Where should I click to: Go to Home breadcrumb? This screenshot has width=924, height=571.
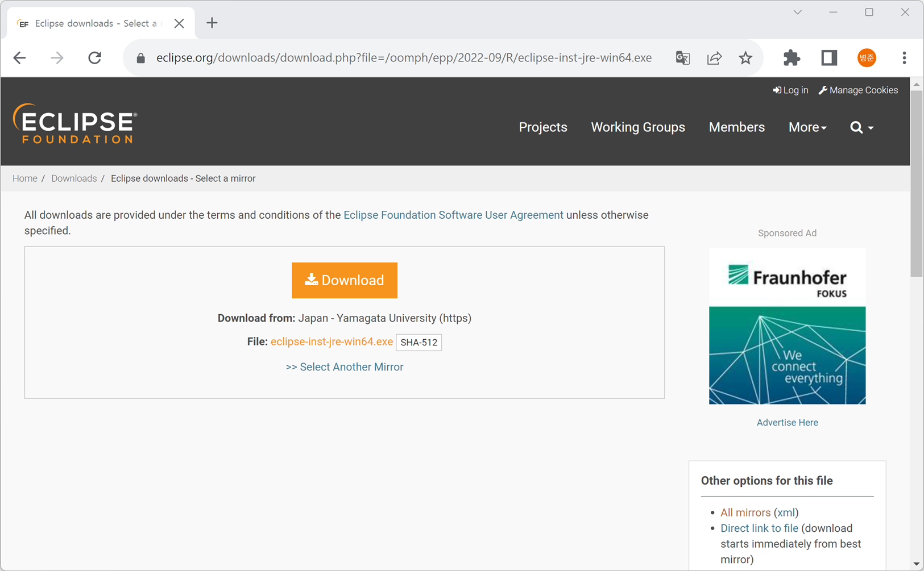[25, 178]
